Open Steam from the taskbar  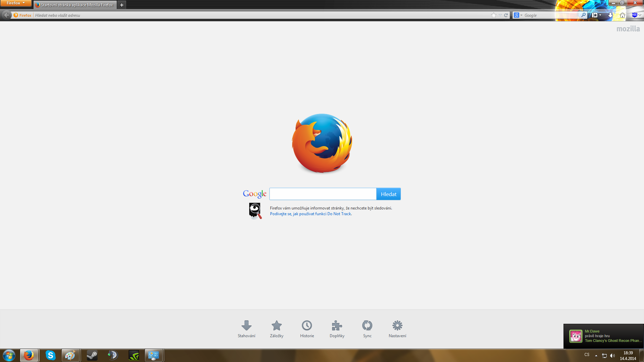(92, 355)
